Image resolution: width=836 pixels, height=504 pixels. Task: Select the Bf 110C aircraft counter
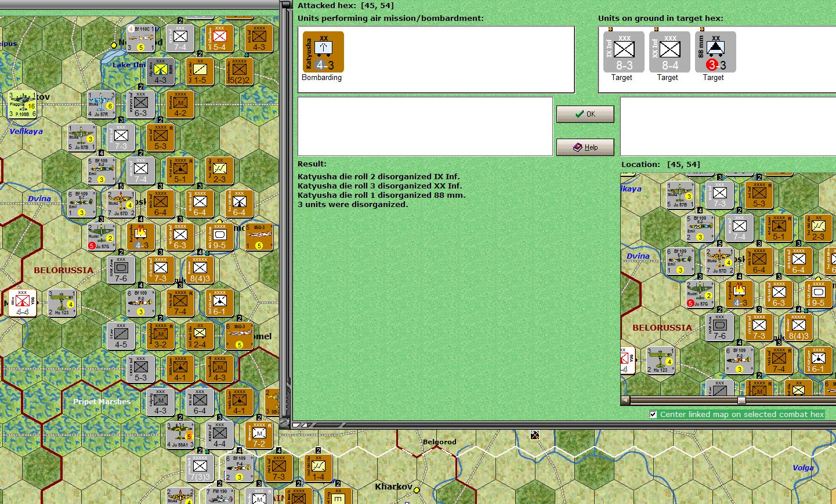click(x=140, y=38)
